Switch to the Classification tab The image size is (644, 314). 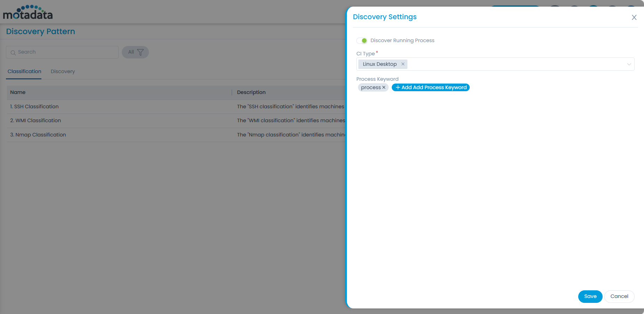24,71
